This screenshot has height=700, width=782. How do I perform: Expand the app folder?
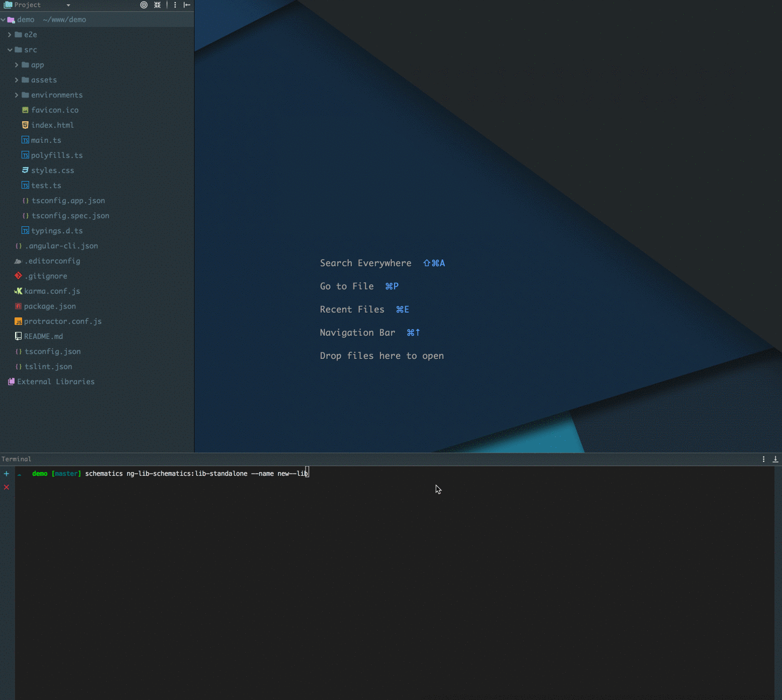coord(17,65)
